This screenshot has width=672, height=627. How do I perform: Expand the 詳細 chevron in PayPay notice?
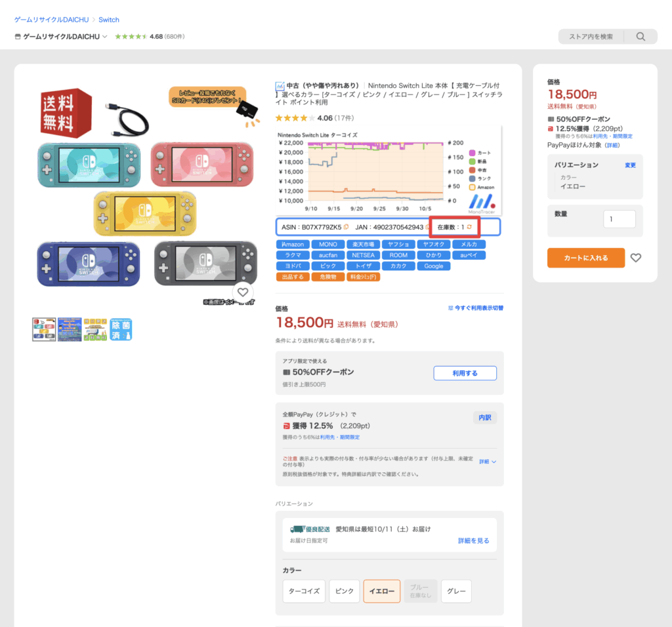(x=488, y=462)
